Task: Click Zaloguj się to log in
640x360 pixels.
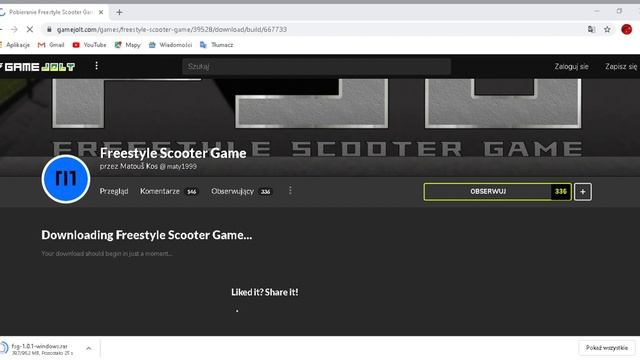Action: (571, 67)
